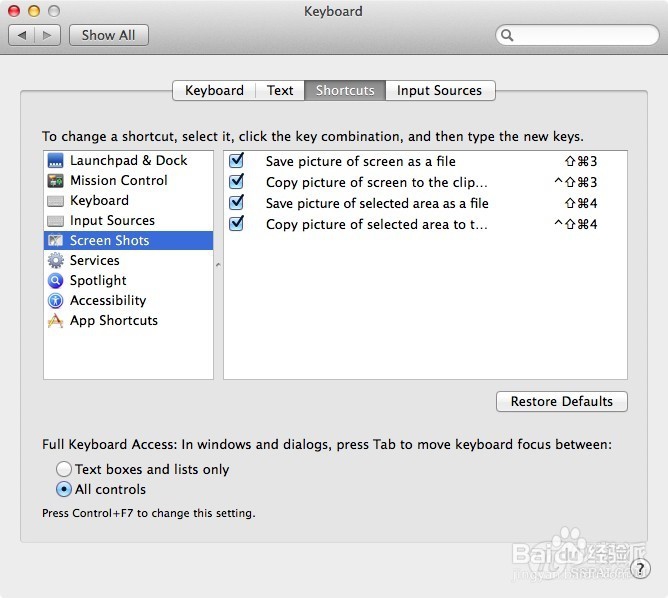Image resolution: width=668 pixels, height=598 pixels.
Task: Select Spotlight in the category list
Action: [x=128, y=280]
